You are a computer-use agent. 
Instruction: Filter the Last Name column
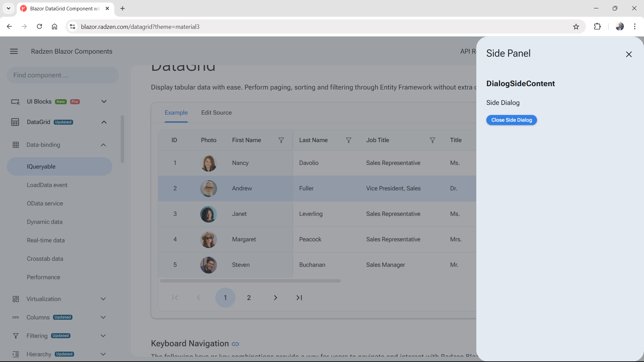pos(349,140)
